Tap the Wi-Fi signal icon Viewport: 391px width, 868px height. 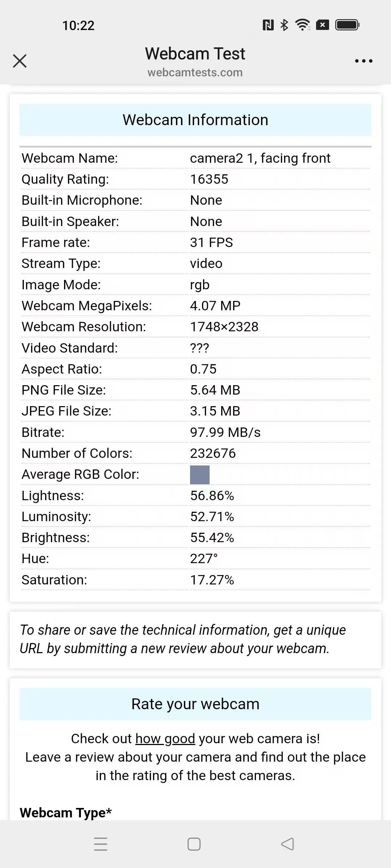303,25
